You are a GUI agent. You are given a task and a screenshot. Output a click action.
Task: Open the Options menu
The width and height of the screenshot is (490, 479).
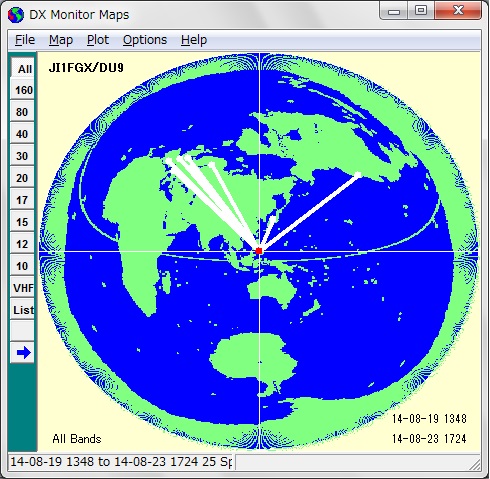[x=145, y=40]
